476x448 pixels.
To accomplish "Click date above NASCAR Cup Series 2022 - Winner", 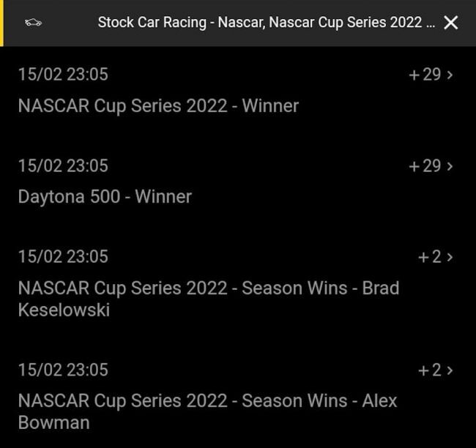I will 63,75.
